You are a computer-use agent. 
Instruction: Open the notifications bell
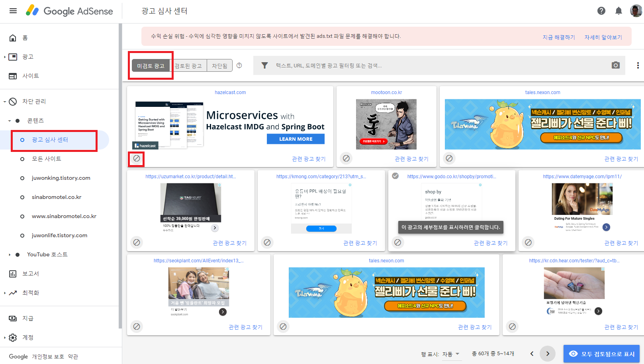click(619, 11)
